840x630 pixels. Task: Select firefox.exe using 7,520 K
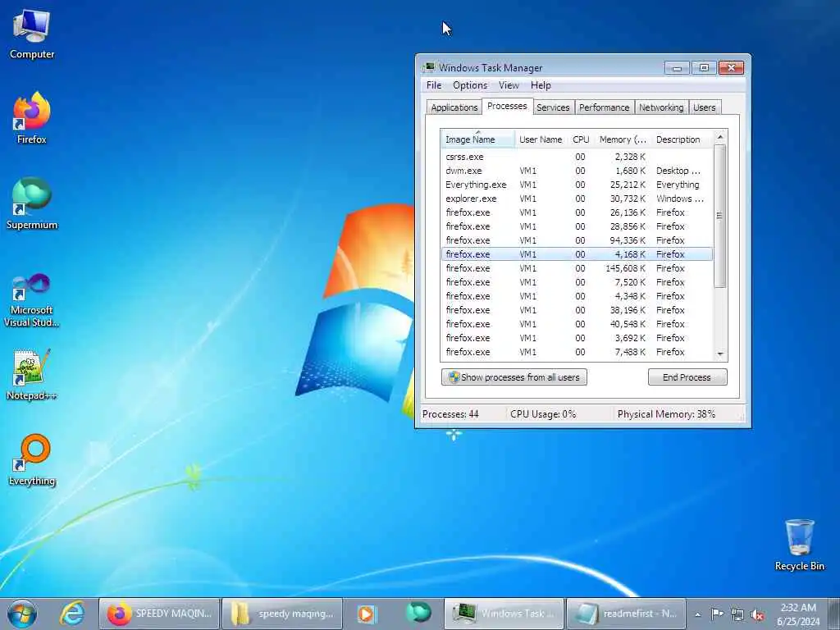(577, 282)
